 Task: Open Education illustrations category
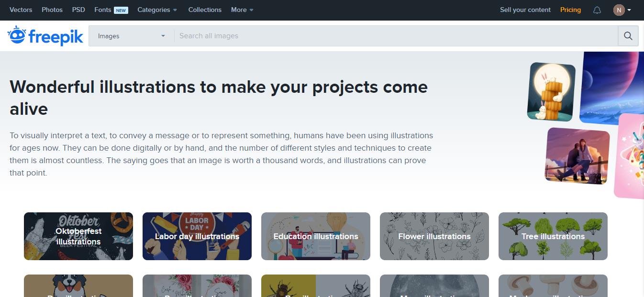[x=316, y=236]
